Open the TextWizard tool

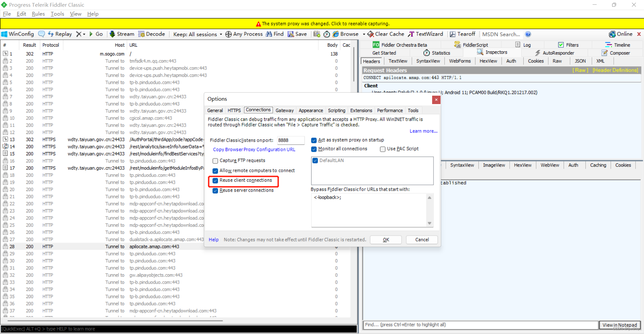coord(426,34)
